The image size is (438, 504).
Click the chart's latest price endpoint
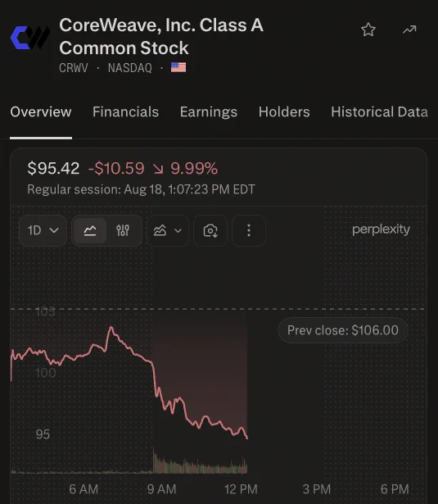tap(247, 438)
